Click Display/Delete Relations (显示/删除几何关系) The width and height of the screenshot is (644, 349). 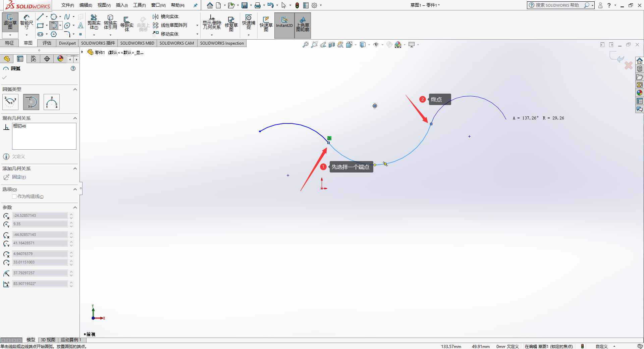[x=212, y=22]
